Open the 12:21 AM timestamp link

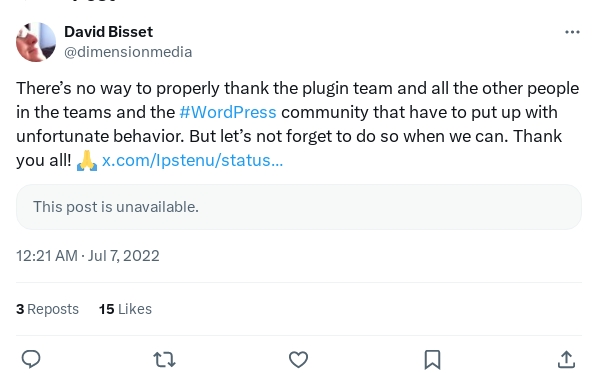coord(47,256)
